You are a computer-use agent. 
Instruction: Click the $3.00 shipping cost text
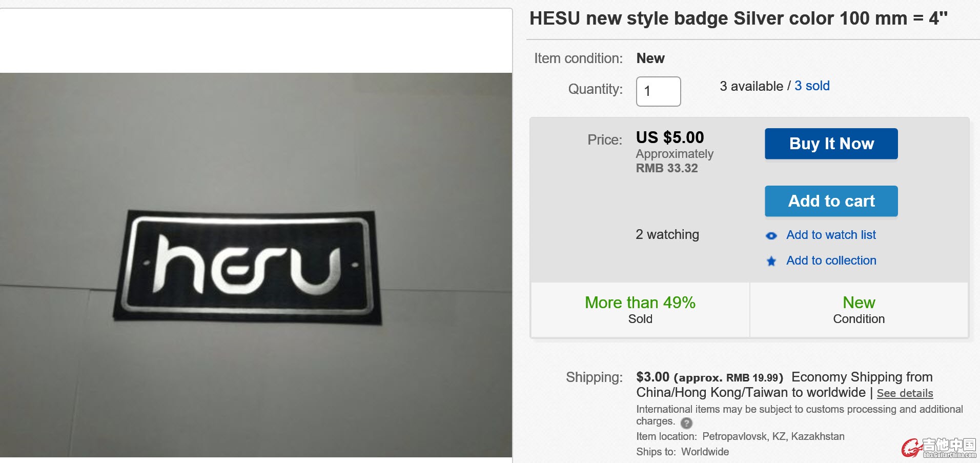652,377
